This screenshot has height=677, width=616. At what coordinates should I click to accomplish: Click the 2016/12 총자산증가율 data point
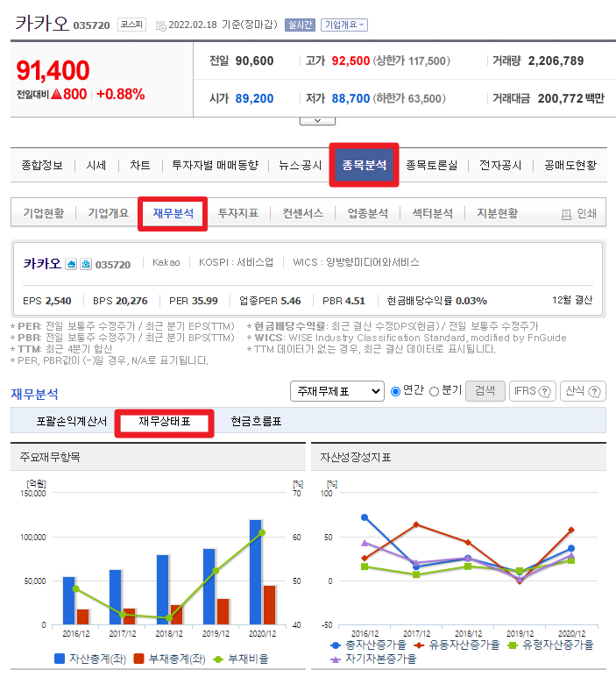tap(365, 517)
